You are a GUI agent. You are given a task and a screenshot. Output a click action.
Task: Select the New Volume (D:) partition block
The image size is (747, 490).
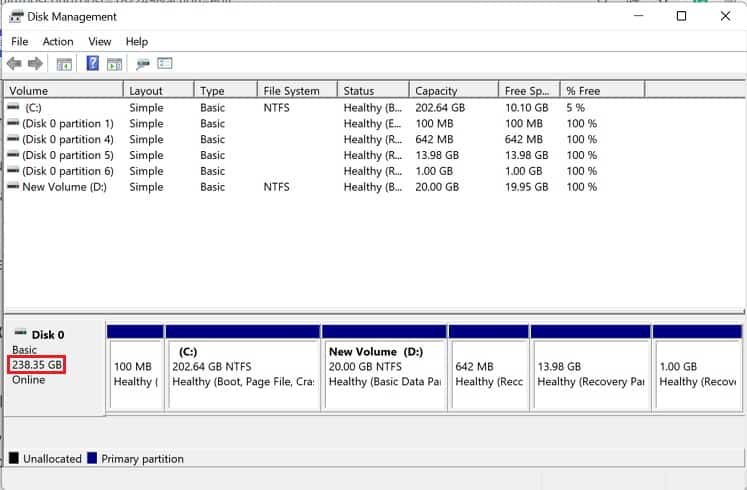384,367
